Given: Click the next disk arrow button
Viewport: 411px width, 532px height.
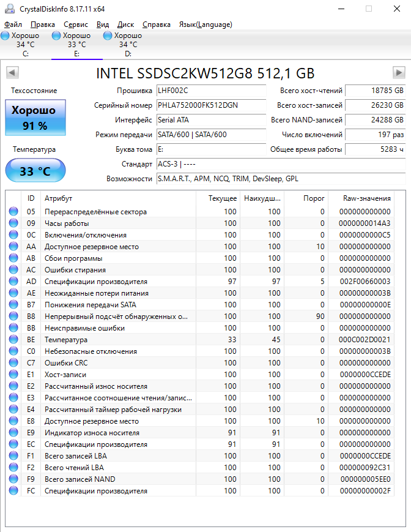Looking at the screenshot, I should 399,73.
